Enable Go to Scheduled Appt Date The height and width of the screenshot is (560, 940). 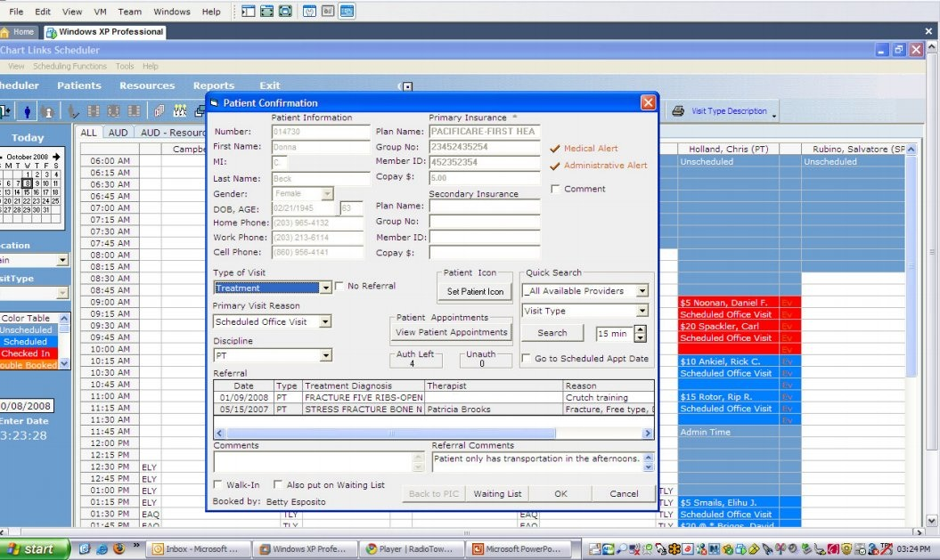click(x=526, y=358)
